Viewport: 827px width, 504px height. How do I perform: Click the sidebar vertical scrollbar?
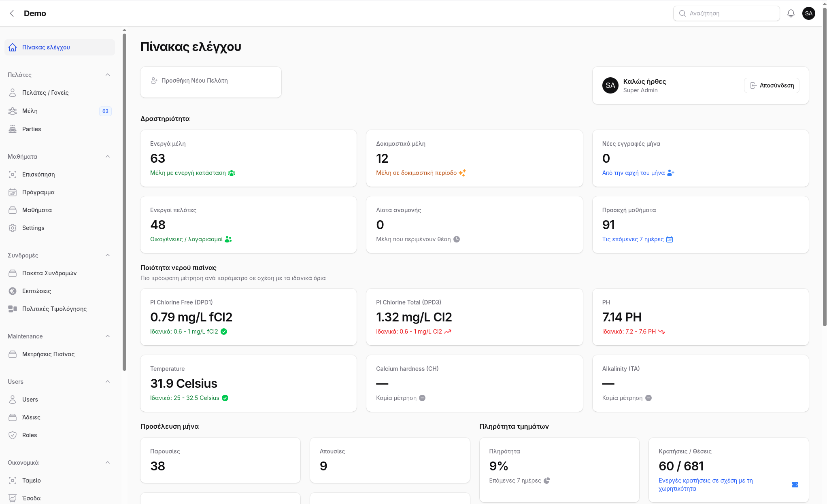pos(124,202)
